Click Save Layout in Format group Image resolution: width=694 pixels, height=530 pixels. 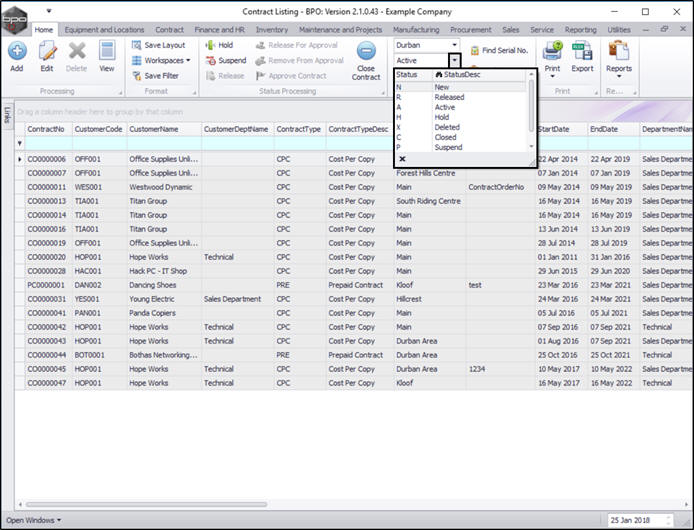[x=158, y=45]
